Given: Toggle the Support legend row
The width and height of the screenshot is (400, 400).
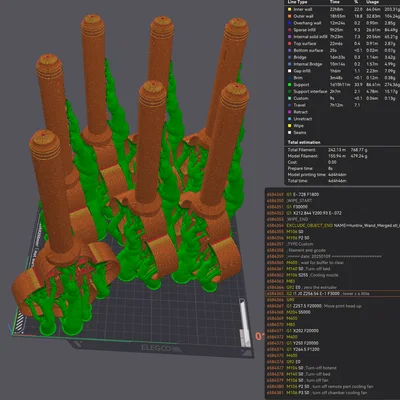Looking at the screenshot, I should point(343,85).
